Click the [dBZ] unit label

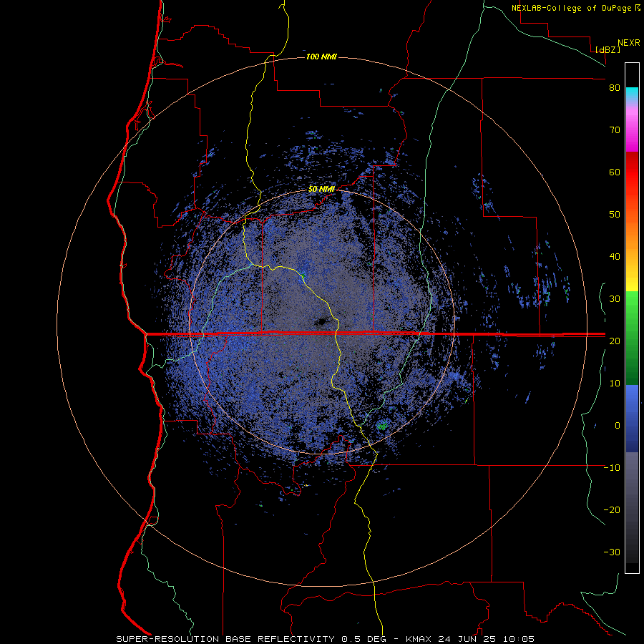[x=608, y=49]
